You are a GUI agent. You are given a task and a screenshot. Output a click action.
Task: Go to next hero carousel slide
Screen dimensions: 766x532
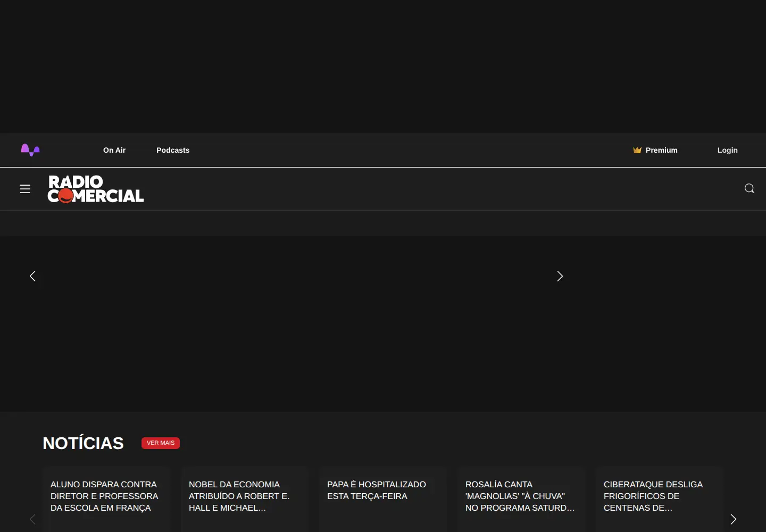pos(560,276)
